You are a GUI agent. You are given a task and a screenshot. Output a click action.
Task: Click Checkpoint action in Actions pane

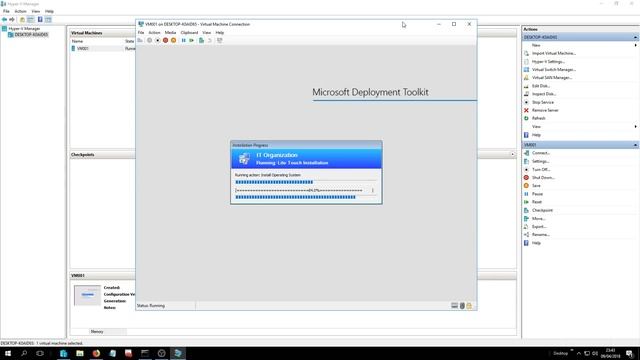[x=542, y=210]
